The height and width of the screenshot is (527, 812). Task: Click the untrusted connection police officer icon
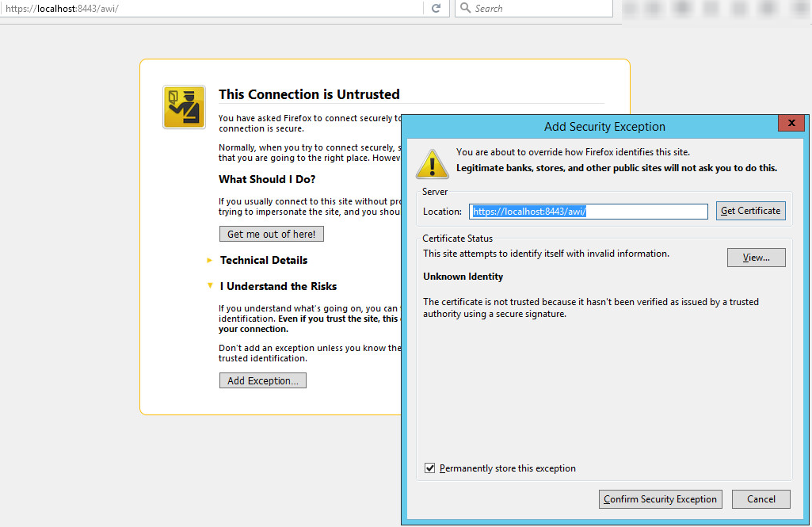(184, 107)
